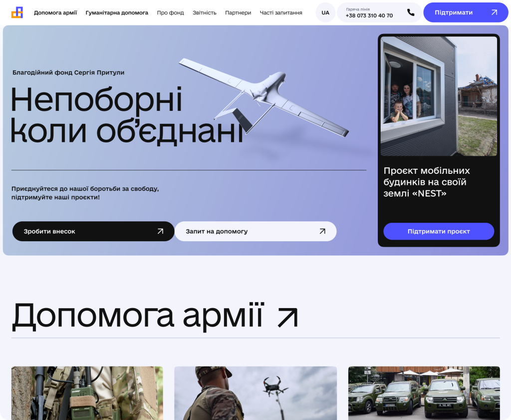Image resolution: width=511 pixels, height=420 pixels.
Task: Click the Зробити внесок button
Action: 93,231
